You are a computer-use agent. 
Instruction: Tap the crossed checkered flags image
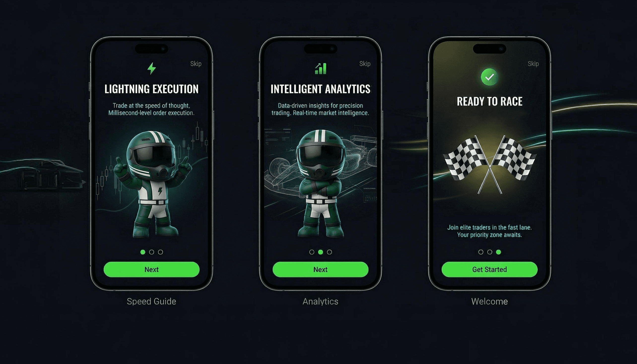(x=489, y=165)
